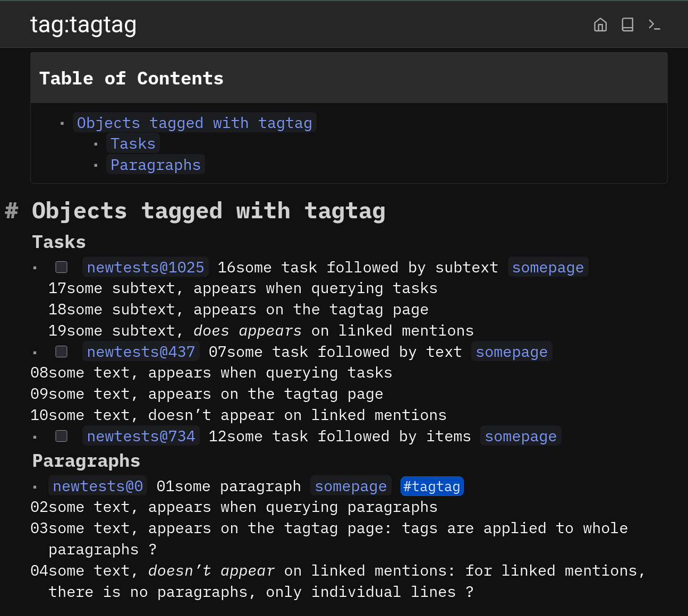Click somepage link after 16some task

point(548,267)
